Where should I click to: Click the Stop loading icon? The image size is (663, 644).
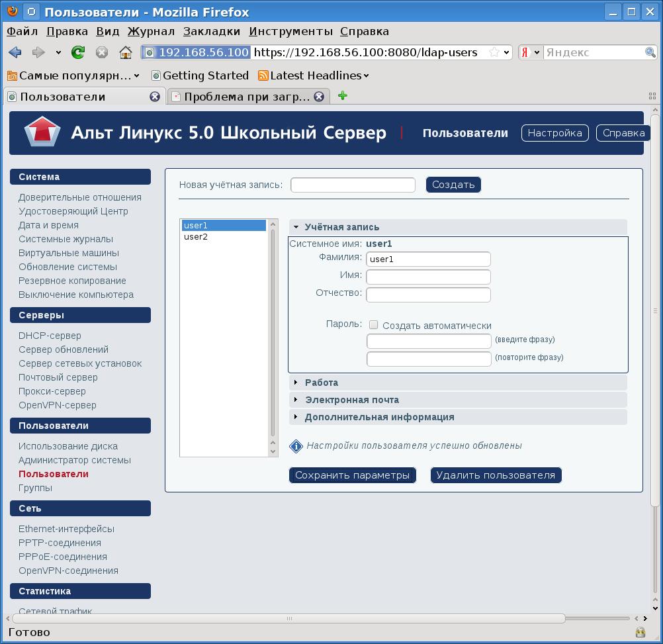click(101, 52)
